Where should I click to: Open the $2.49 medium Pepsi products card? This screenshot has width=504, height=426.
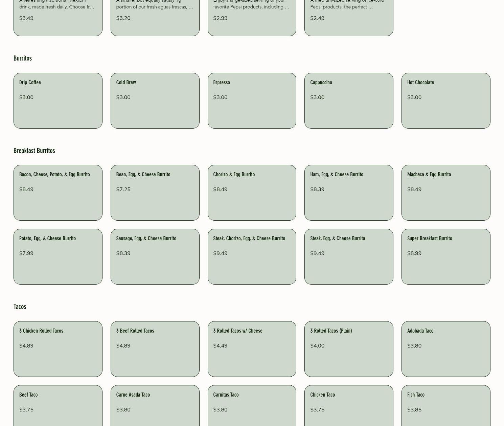tap(349, 18)
